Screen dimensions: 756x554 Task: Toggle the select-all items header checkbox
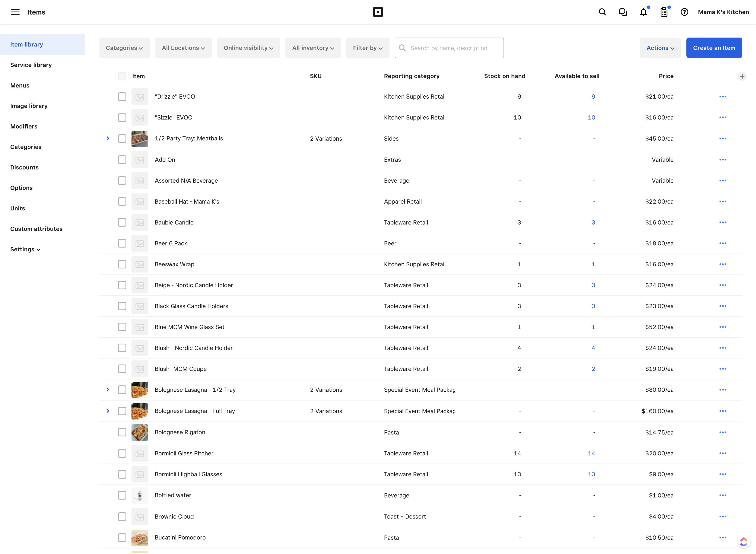coord(122,76)
